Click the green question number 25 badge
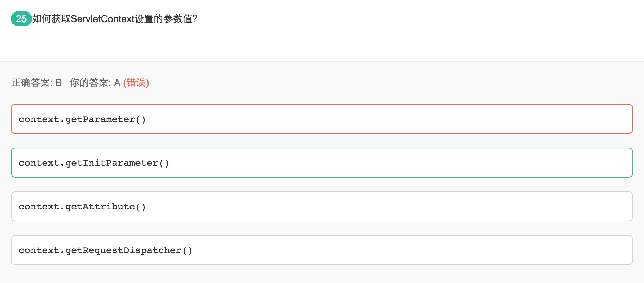 (x=21, y=19)
